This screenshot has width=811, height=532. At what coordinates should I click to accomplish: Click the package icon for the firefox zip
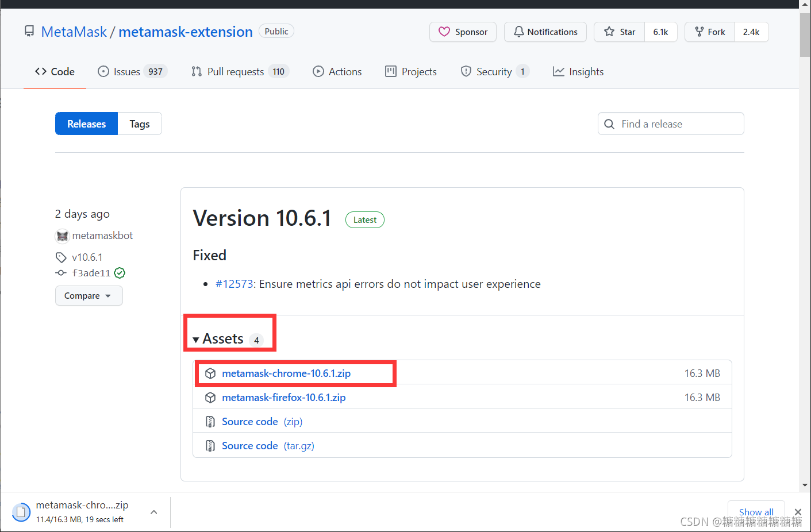(210, 398)
